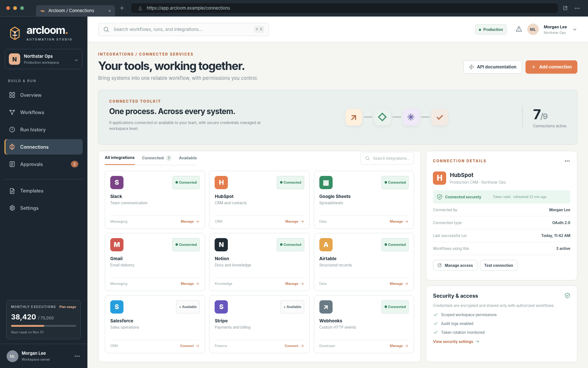Open Overview in the sidebar
This screenshot has height=368, width=588.
[43, 95]
